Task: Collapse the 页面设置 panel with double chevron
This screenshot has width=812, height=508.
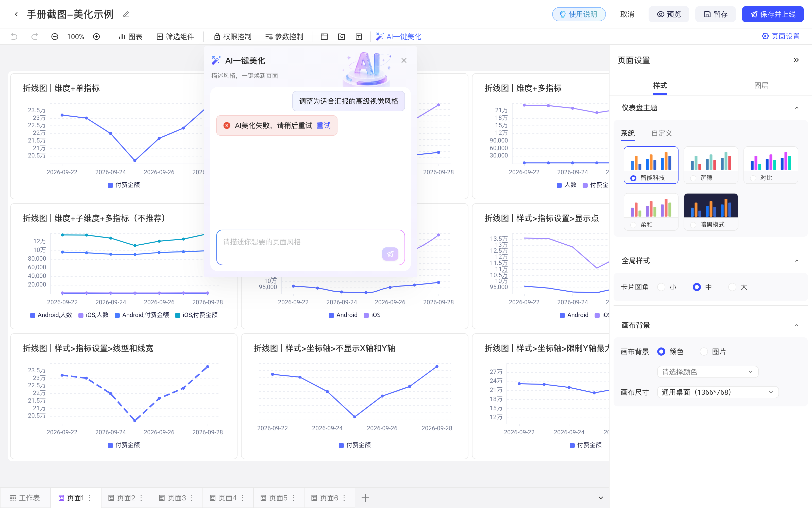Action: [x=796, y=60]
